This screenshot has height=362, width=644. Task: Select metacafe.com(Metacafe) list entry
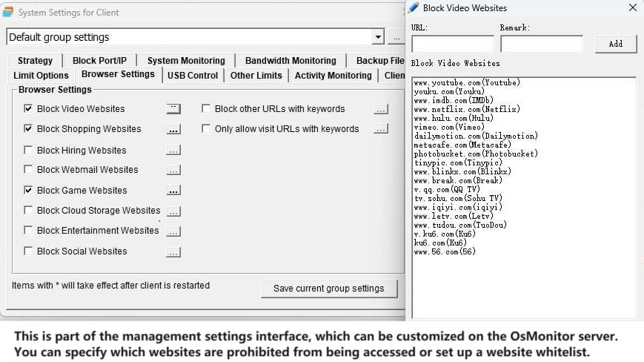(x=462, y=145)
